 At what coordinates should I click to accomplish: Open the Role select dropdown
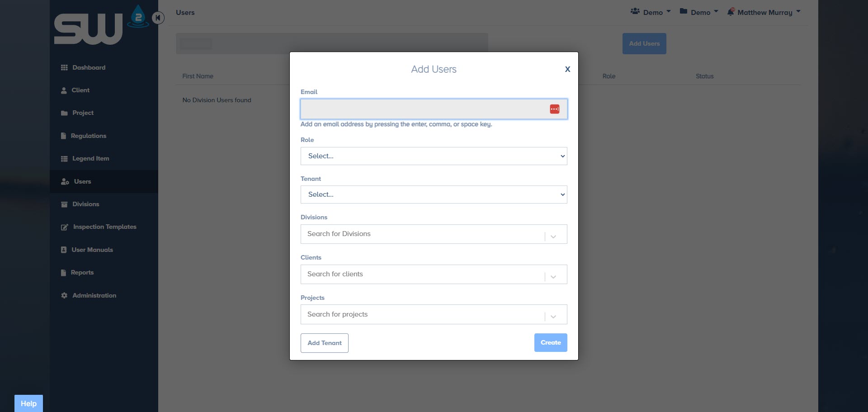coord(433,156)
